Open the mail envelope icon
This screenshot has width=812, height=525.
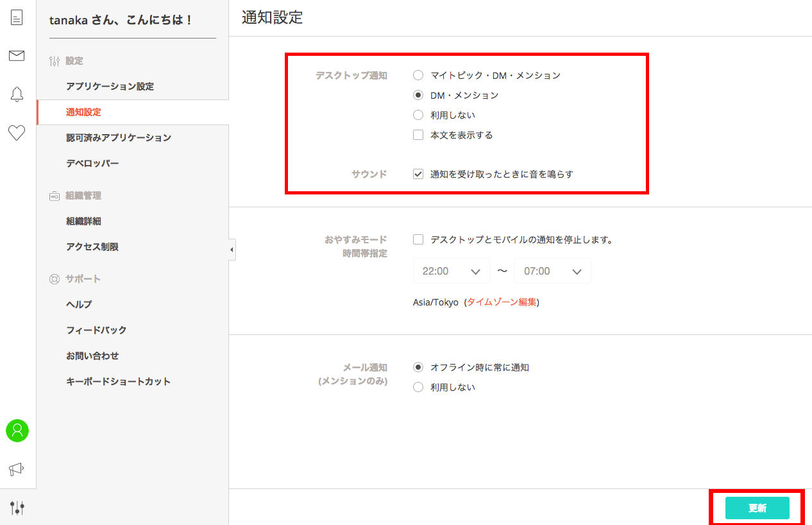click(x=17, y=56)
